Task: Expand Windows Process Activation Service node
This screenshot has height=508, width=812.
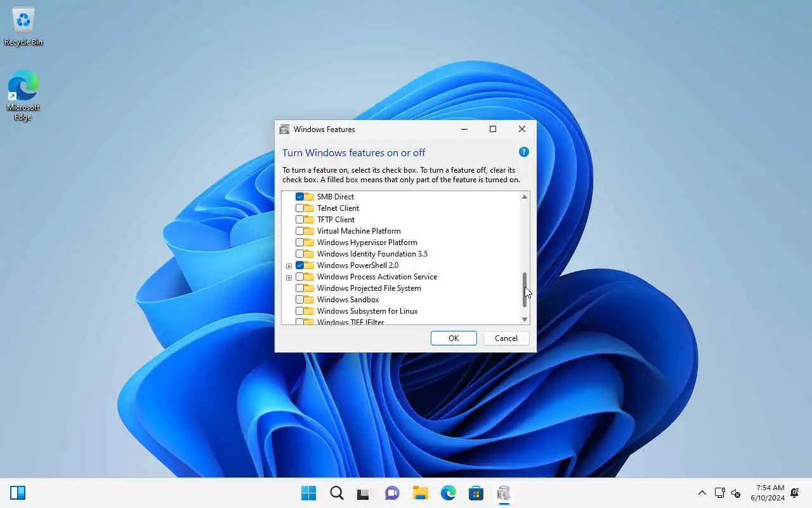Action: pyautogui.click(x=289, y=277)
